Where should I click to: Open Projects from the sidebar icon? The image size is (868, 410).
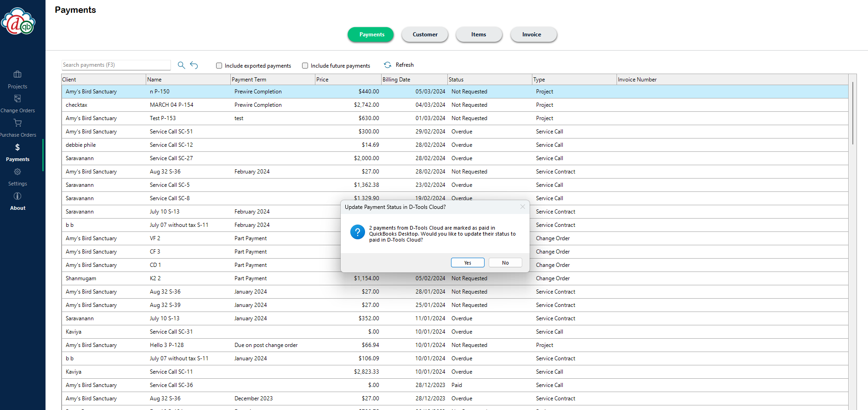17,75
